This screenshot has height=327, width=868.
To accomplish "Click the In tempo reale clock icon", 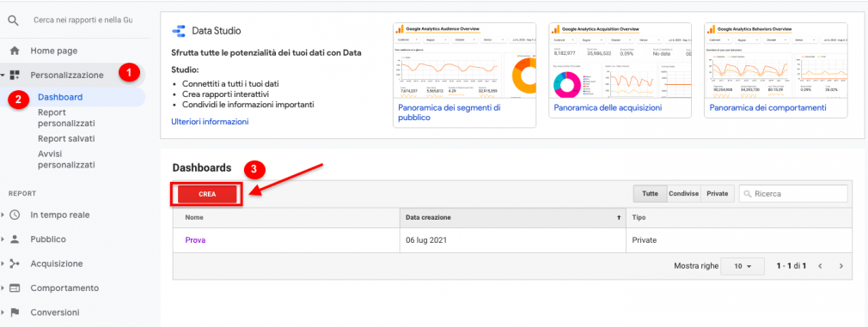I will pyautogui.click(x=15, y=215).
